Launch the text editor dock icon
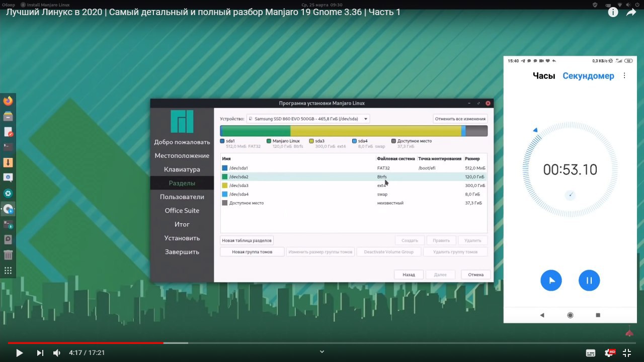Image resolution: width=644 pixels, height=362 pixels. tap(8, 132)
